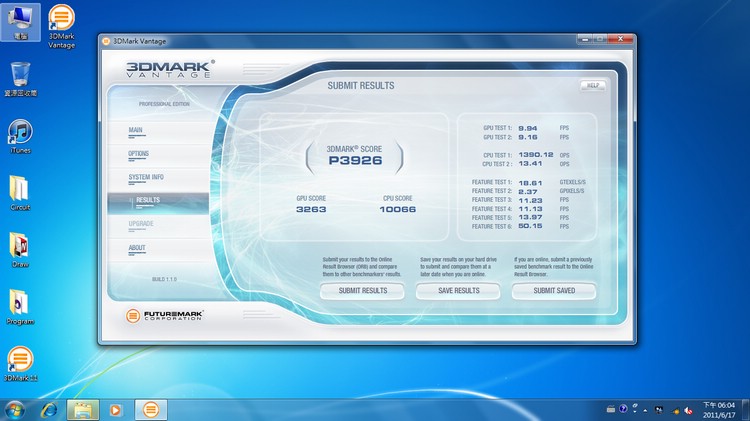
Task: Open the Recycle Bin icon
Action: (20, 79)
